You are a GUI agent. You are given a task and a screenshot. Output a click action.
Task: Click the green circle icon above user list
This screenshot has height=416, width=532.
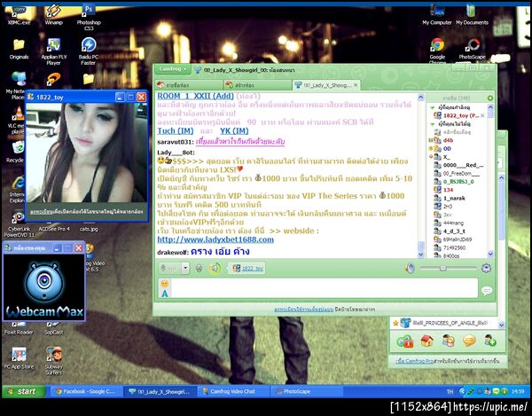[x=490, y=98]
